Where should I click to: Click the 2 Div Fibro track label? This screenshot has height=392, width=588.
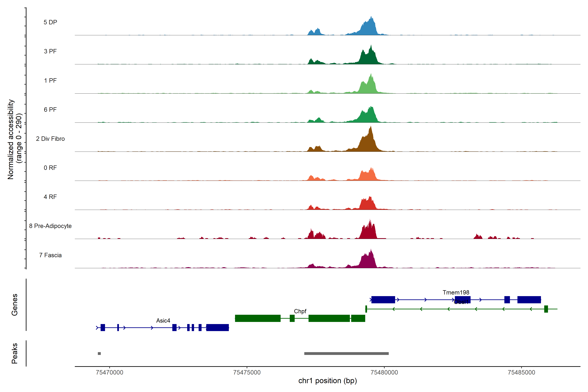[50, 139]
